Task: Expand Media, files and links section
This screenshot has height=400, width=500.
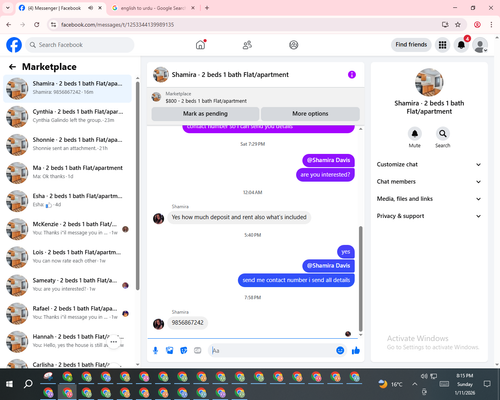Action: (429, 199)
